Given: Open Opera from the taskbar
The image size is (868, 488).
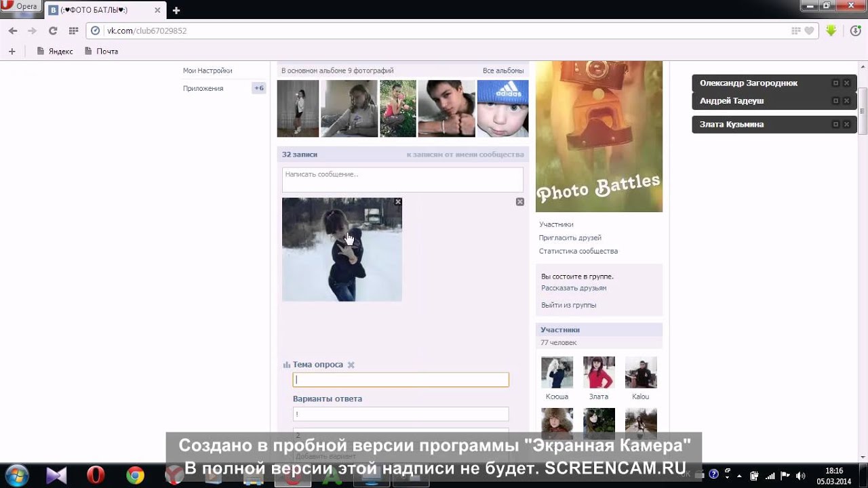Looking at the screenshot, I should (x=96, y=476).
